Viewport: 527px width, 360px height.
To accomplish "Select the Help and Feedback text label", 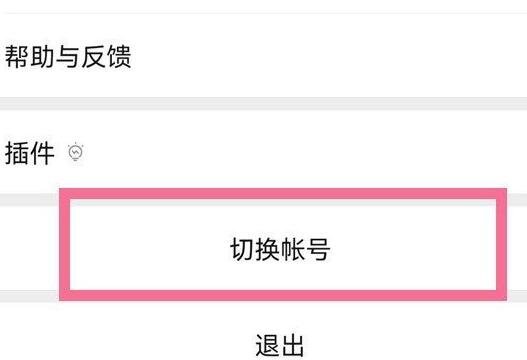I will (x=68, y=56).
